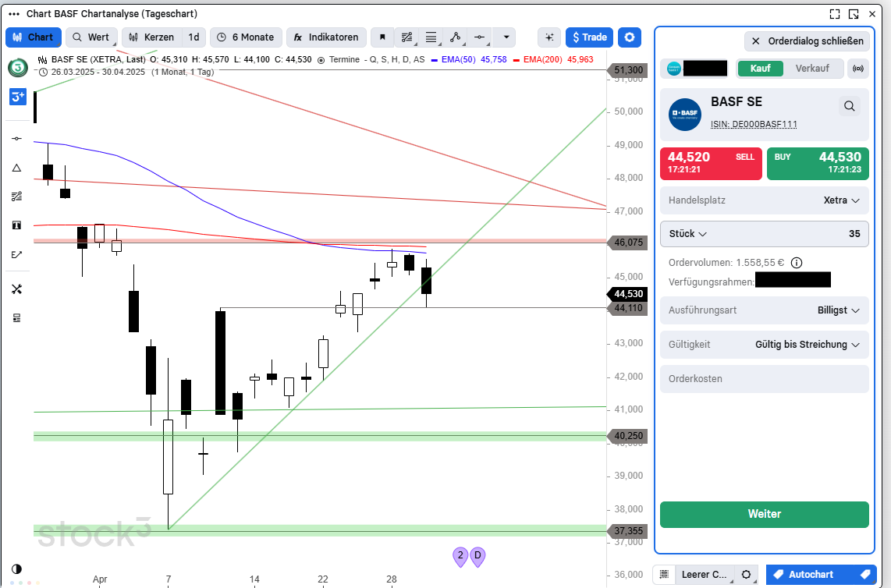The image size is (891, 588).
Task: Change the 1d interval setting
Action: (x=193, y=37)
